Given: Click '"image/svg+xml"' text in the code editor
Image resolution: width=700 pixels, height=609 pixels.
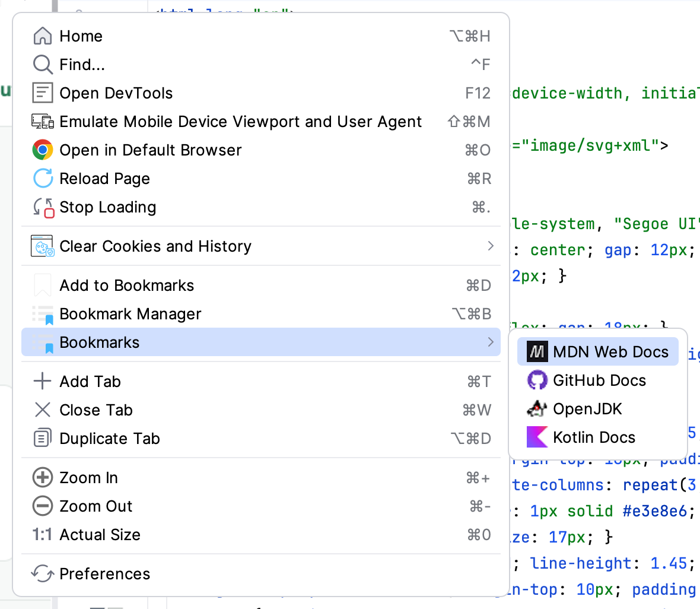Looking at the screenshot, I should (590, 145).
